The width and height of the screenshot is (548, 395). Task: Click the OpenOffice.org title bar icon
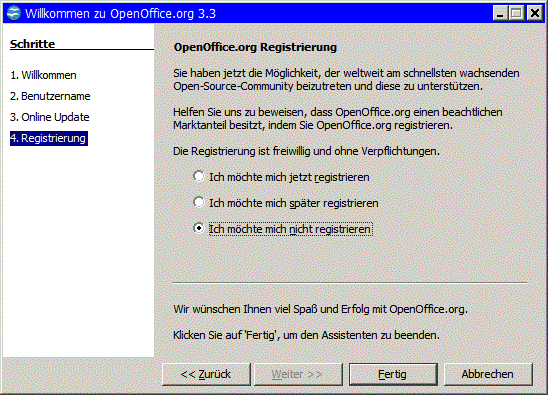14,13
